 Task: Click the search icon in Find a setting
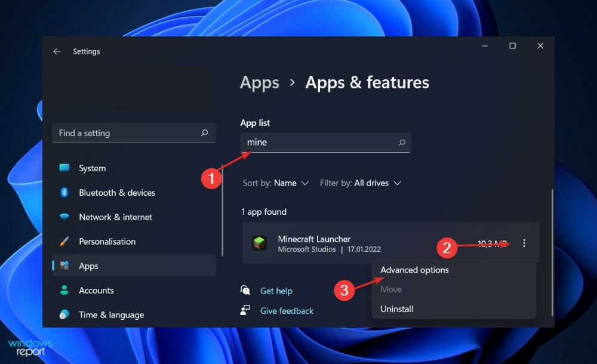[x=204, y=133]
